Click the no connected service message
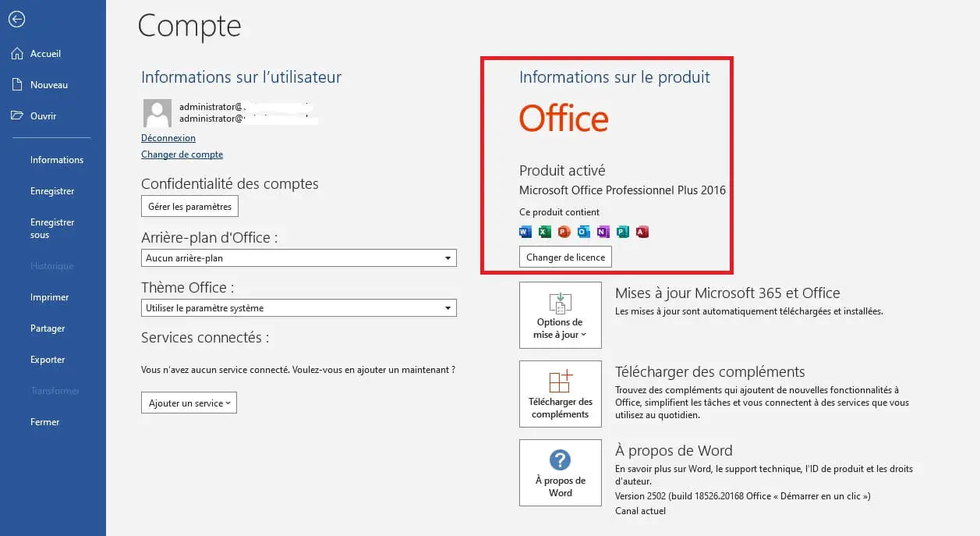Image resolution: width=980 pixels, height=536 pixels. (298, 369)
